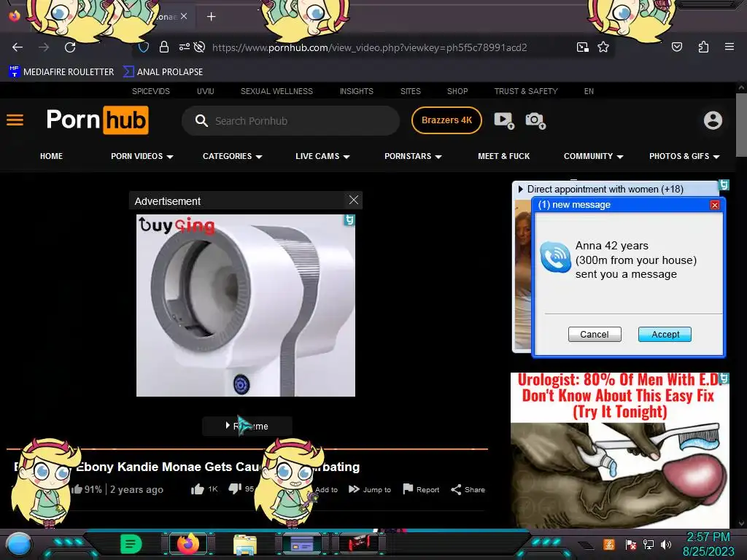Click the site security padlock icon
The height and width of the screenshot is (560, 747).
click(x=164, y=47)
